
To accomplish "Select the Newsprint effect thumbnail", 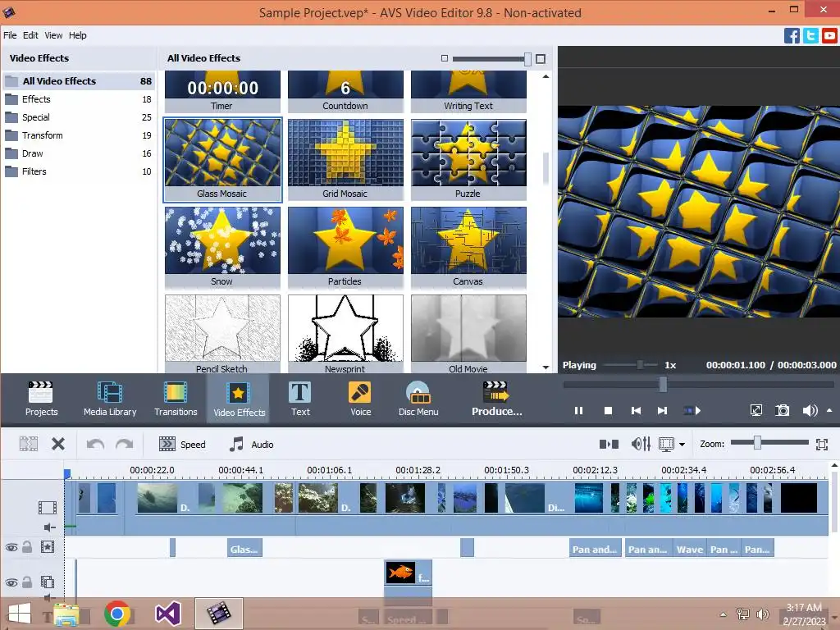I will click(x=345, y=334).
